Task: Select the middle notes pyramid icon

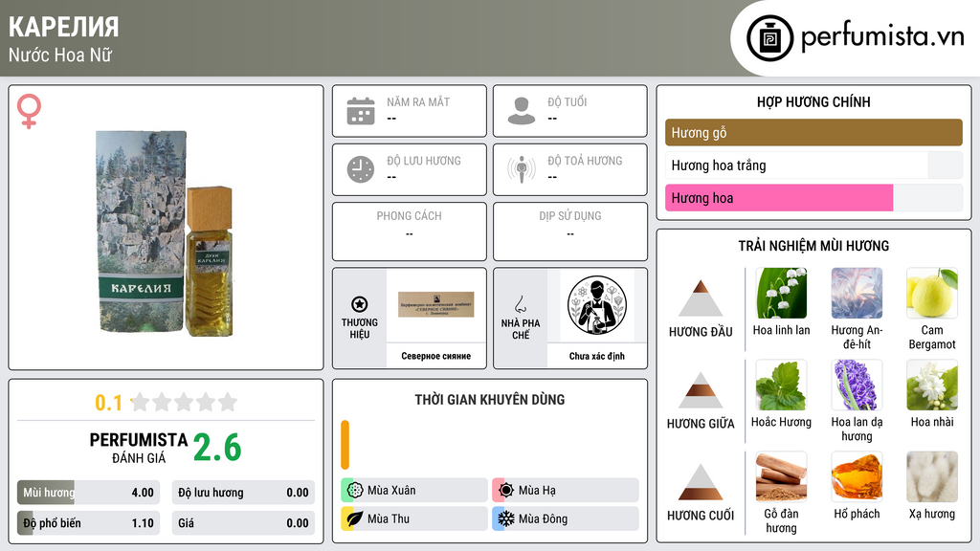Action: pos(701,390)
